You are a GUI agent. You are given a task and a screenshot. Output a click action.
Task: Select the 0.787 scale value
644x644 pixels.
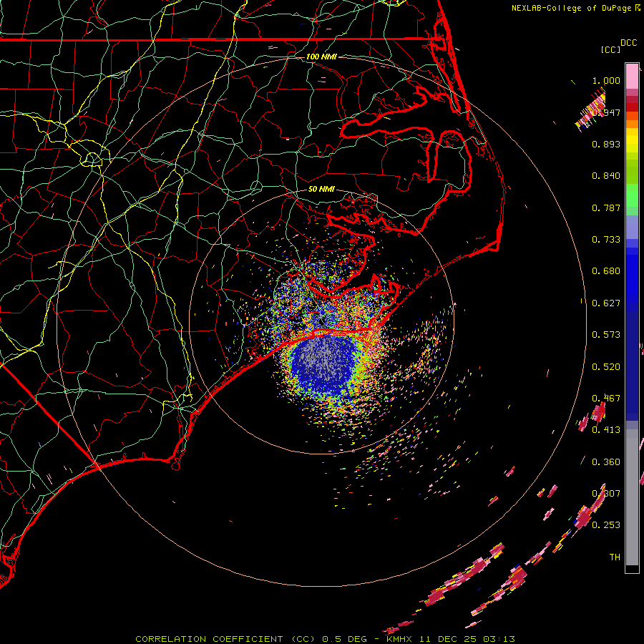coord(606,208)
